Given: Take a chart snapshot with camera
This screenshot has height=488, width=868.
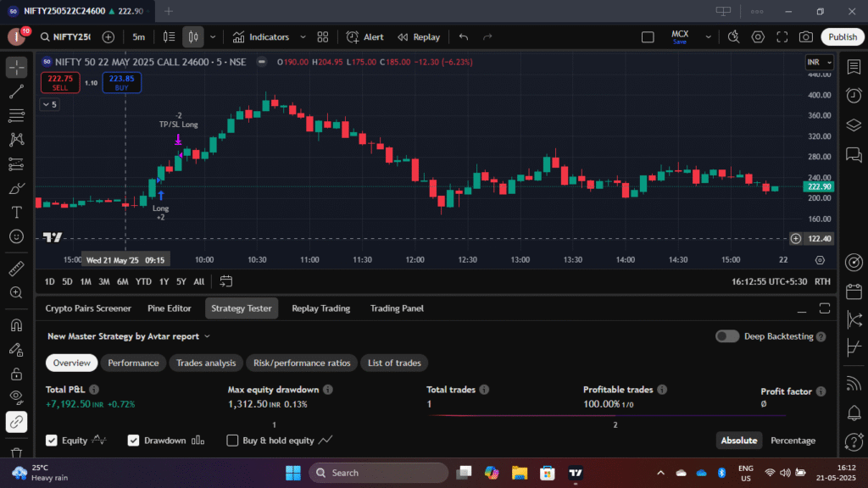Looking at the screenshot, I should (806, 37).
